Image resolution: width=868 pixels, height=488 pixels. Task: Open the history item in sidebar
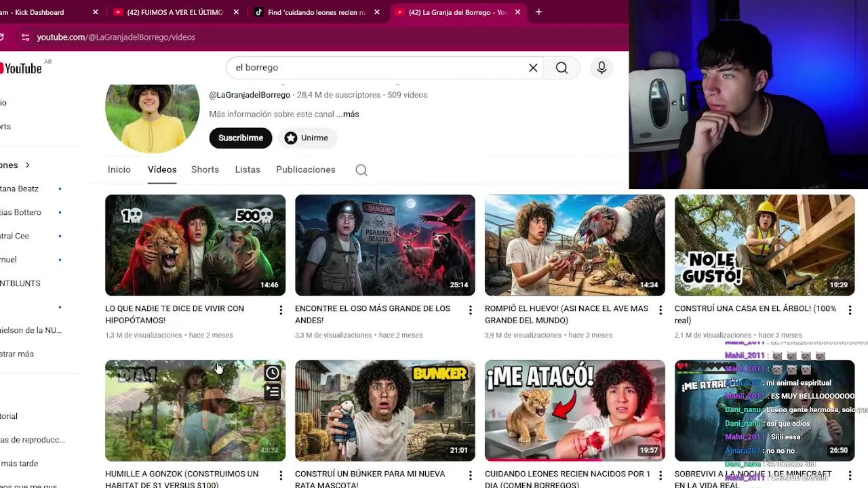[9, 416]
